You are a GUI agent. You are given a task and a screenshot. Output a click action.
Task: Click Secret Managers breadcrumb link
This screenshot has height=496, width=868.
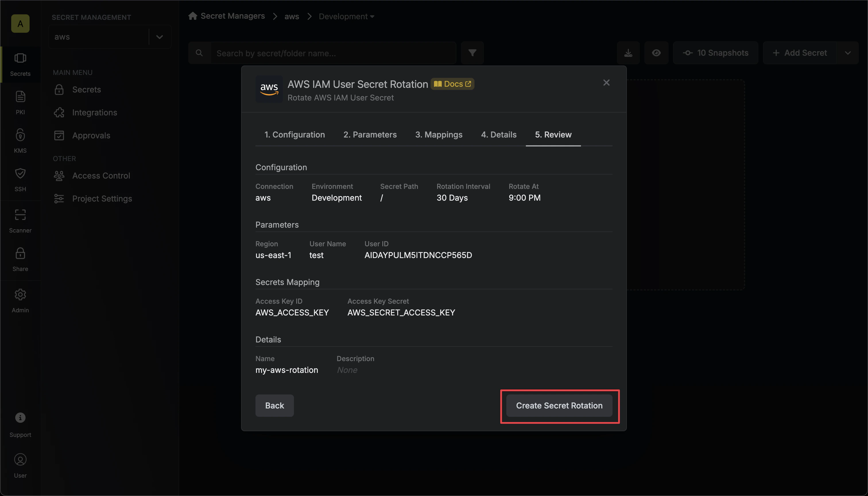coord(233,16)
